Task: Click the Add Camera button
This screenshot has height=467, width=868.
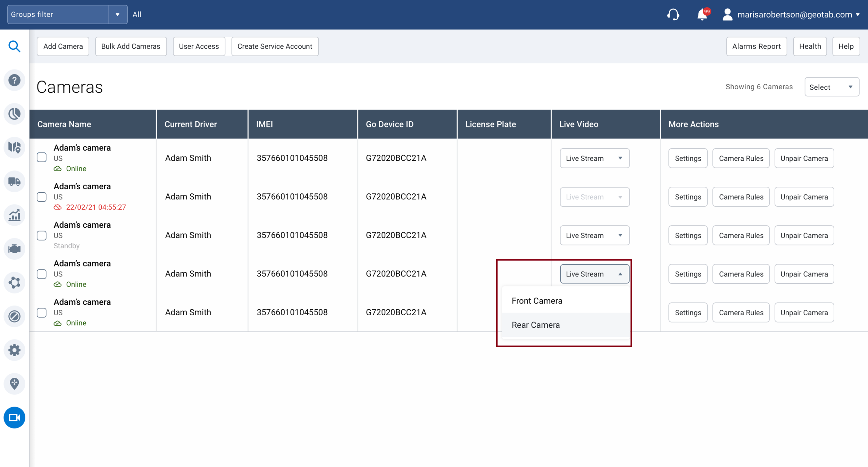Action: [63, 46]
